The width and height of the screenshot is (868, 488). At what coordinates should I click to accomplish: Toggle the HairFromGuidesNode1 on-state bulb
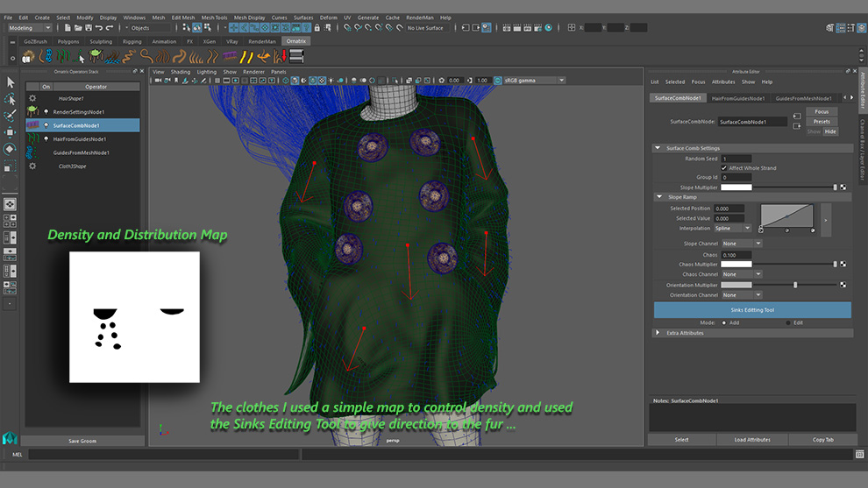tap(46, 139)
